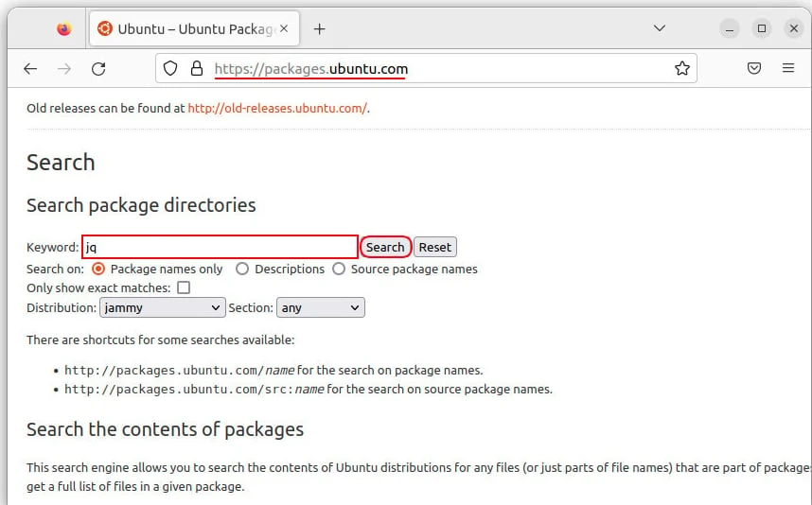Click the reload page icon
Screen dimensions: 812x505
(98, 68)
